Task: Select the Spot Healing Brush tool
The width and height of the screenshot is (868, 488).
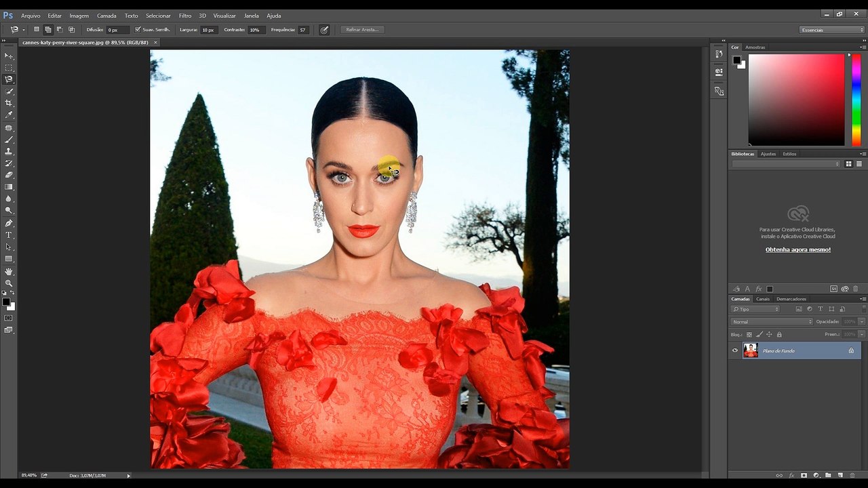Action: coord(9,127)
